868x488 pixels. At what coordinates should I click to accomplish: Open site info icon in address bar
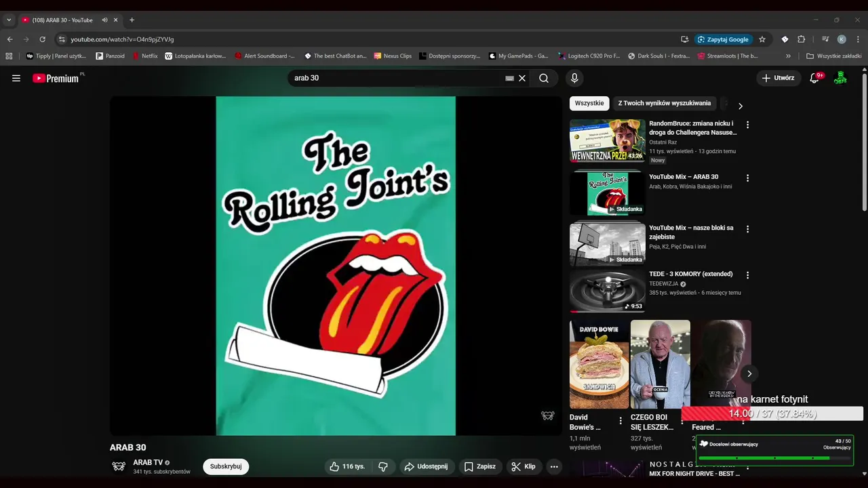click(62, 39)
